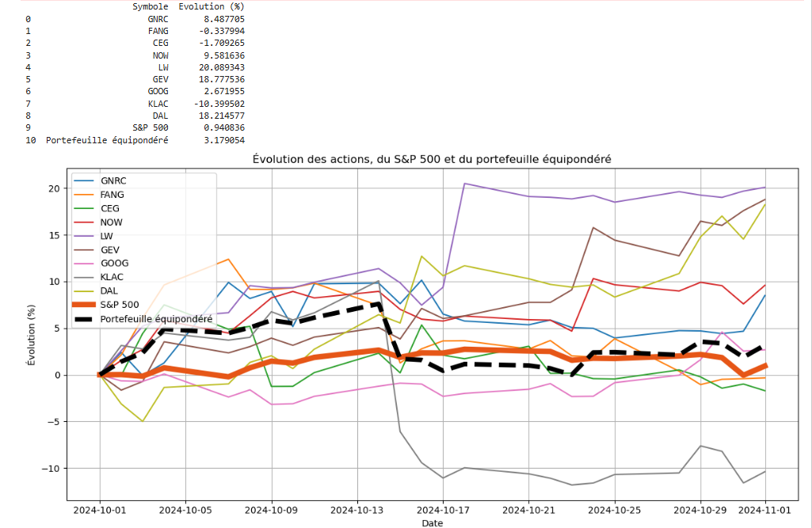The height and width of the screenshot is (528, 812).
Task: Select the y-axis tick label −10
Action: pyautogui.click(x=51, y=469)
